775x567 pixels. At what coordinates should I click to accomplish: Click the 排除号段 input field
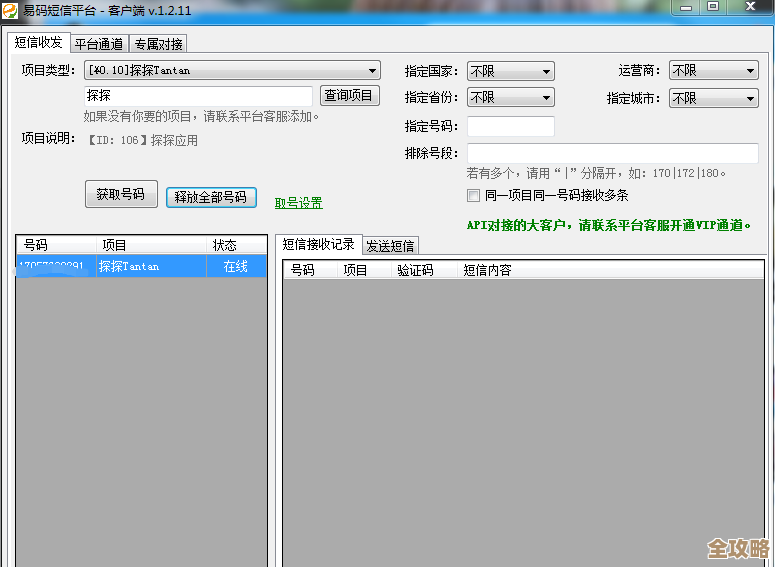click(x=613, y=153)
